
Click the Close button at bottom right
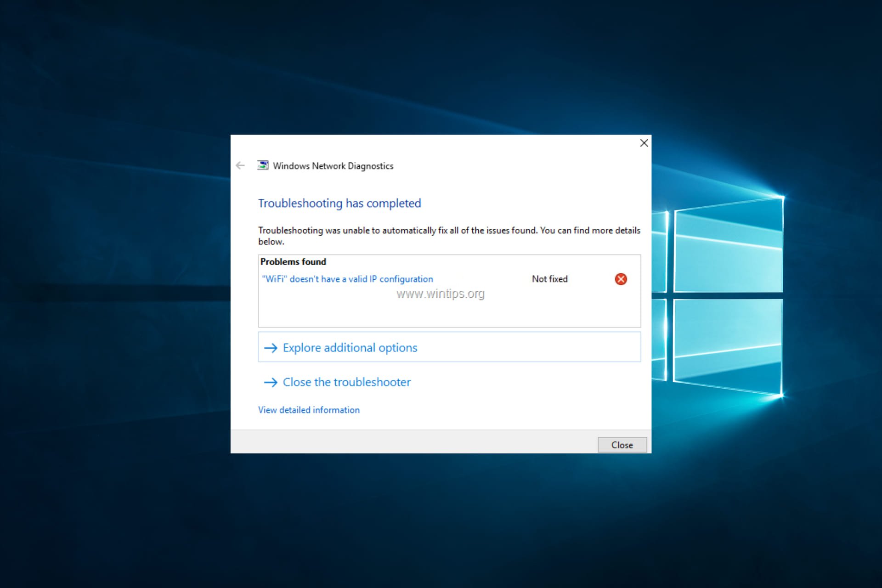pos(622,445)
